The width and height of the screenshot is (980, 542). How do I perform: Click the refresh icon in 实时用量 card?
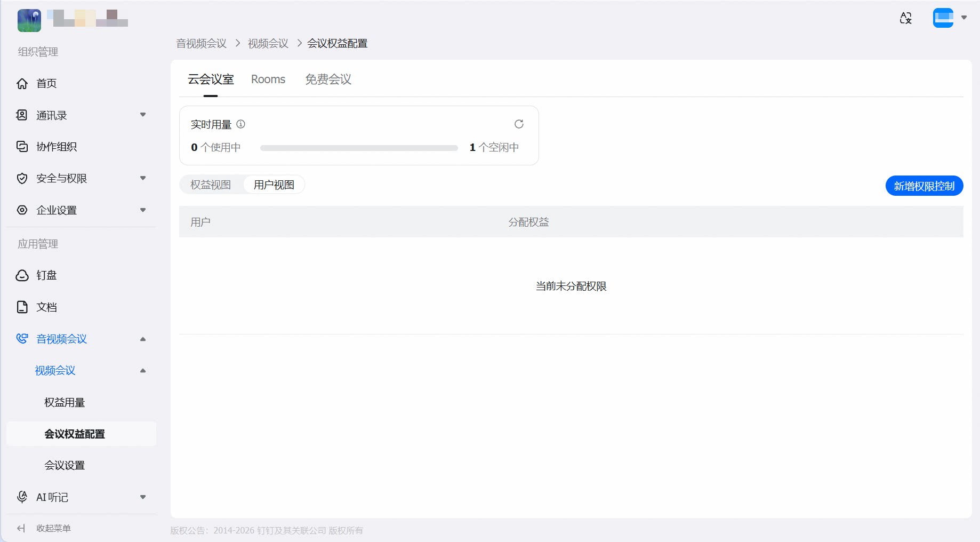(519, 124)
